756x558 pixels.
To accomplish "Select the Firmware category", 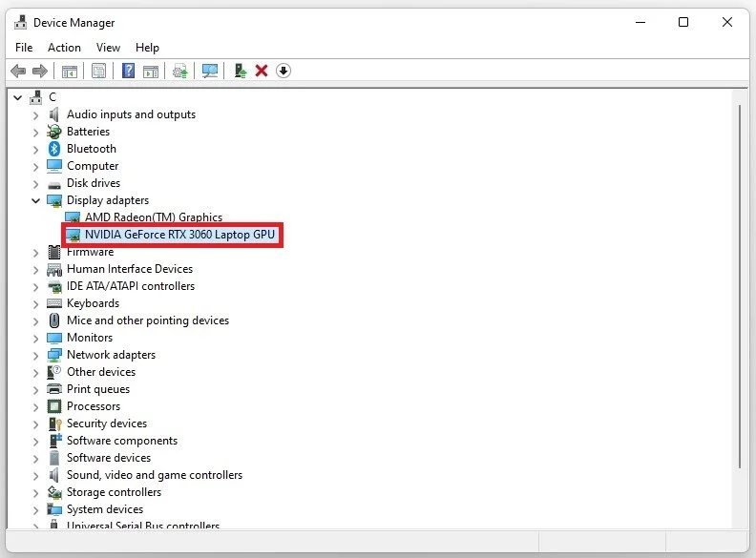I will coord(90,252).
